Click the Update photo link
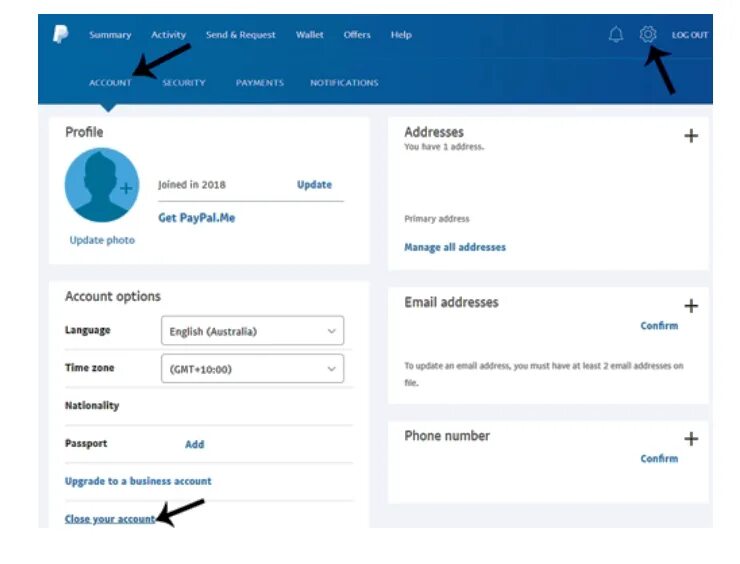Viewport: 740px width, 564px height. 102,240
